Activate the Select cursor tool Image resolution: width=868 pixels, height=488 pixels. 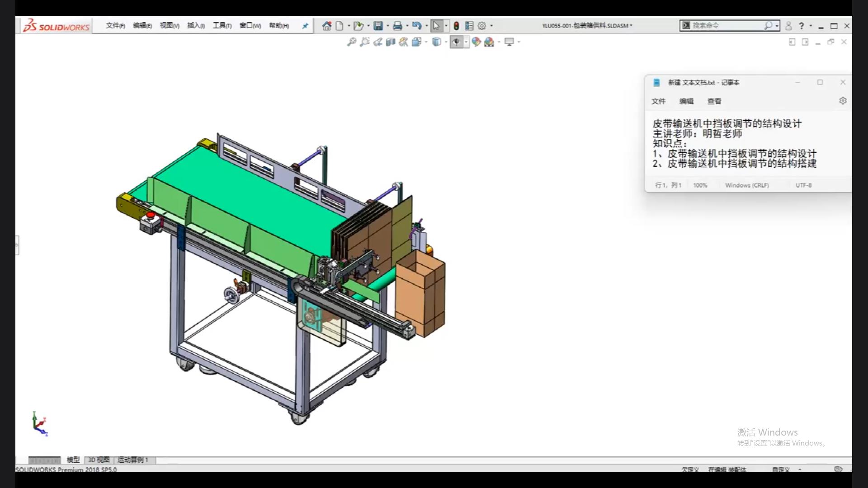pyautogui.click(x=436, y=26)
